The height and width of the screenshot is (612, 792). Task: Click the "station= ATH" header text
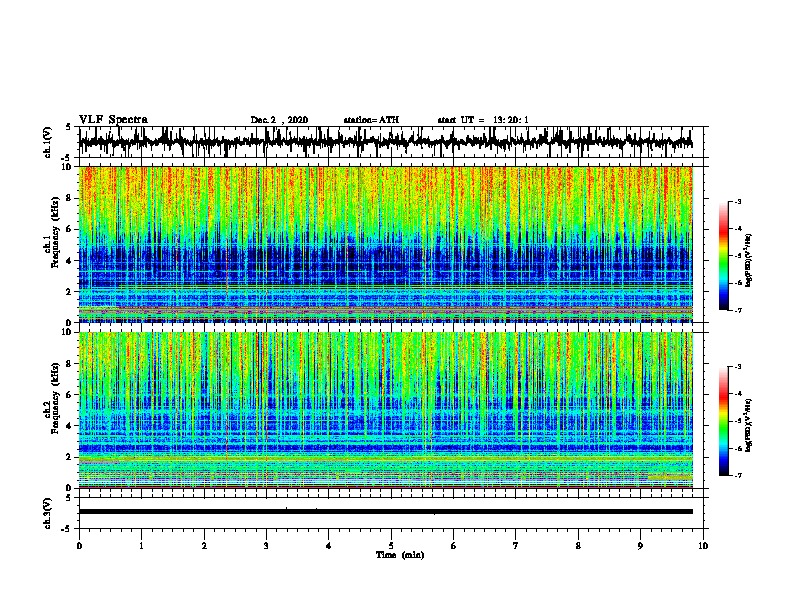click(371, 120)
